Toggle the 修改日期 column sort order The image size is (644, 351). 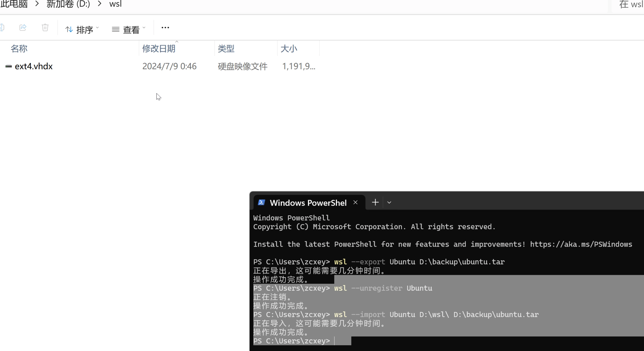coord(159,48)
